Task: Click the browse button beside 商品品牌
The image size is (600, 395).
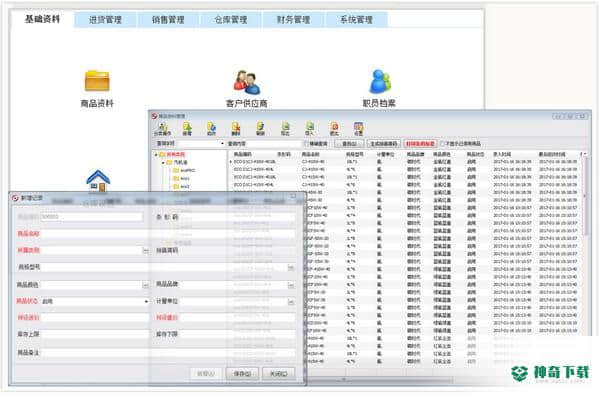Action: click(291, 285)
